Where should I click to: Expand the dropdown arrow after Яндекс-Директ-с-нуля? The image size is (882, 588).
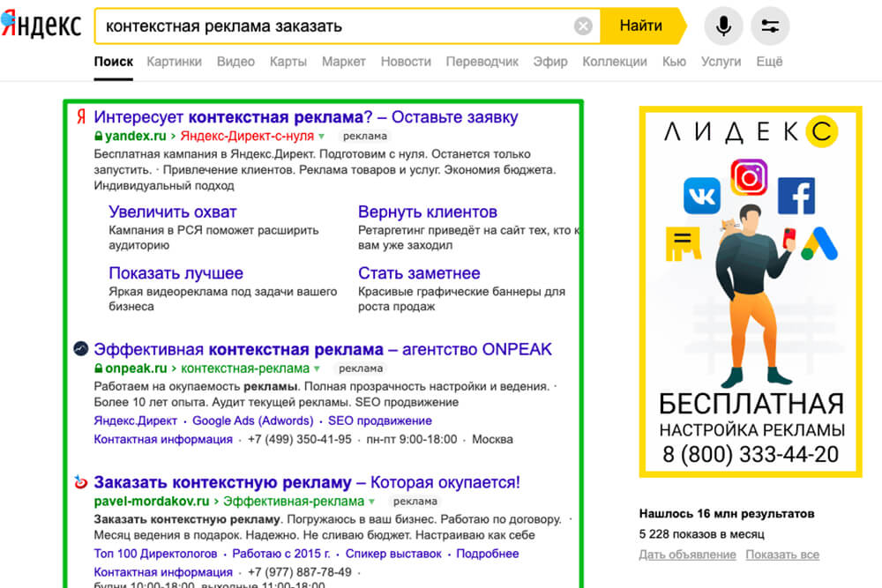pos(321,137)
